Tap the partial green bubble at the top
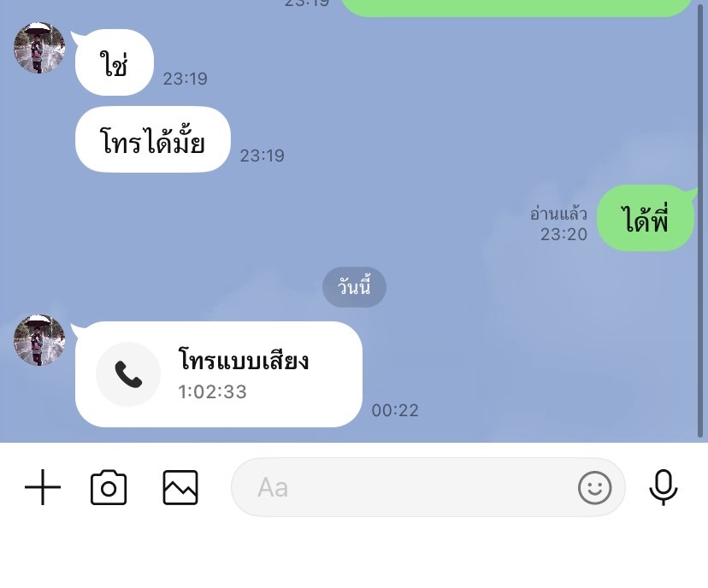This screenshot has height=588, width=708. coord(516,8)
